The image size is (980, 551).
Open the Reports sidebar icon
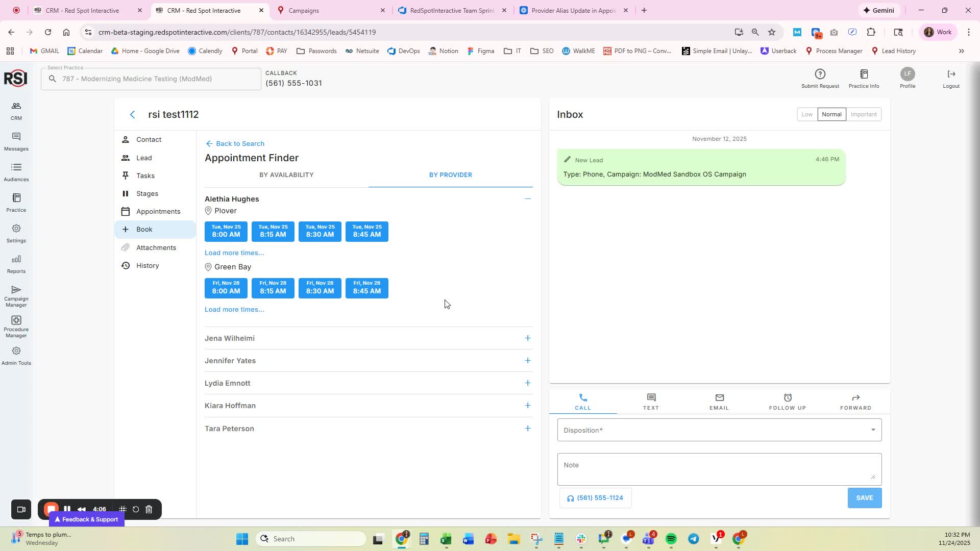coord(16,264)
